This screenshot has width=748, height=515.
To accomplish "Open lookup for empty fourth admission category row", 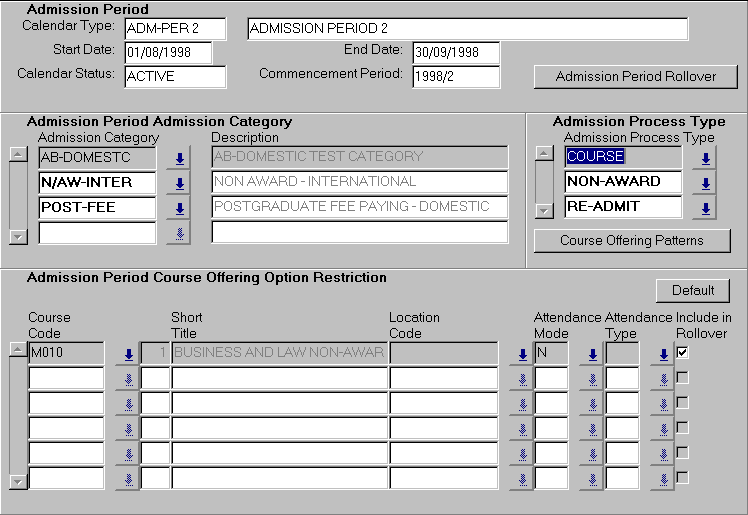I will pos(180,233).
